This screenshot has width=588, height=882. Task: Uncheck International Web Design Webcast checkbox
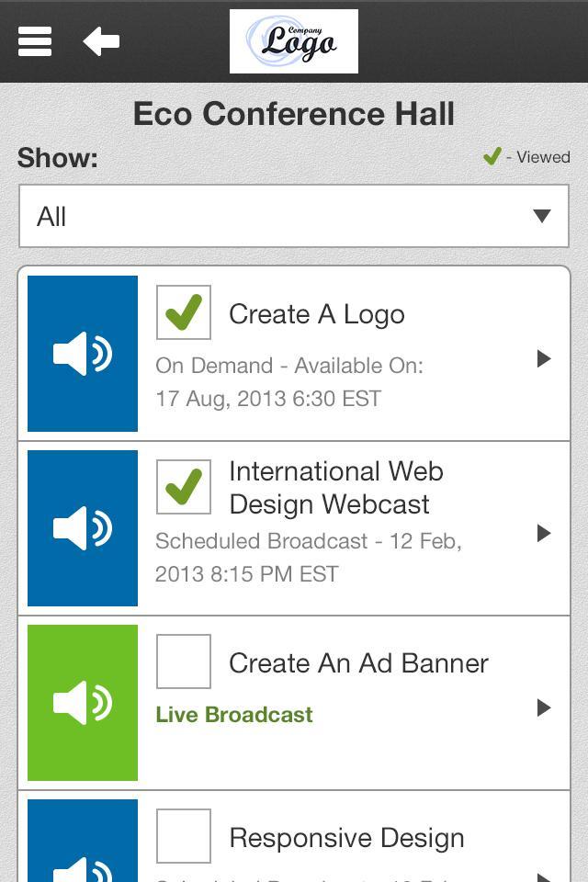pyautogui.click(x=184, y=487)
